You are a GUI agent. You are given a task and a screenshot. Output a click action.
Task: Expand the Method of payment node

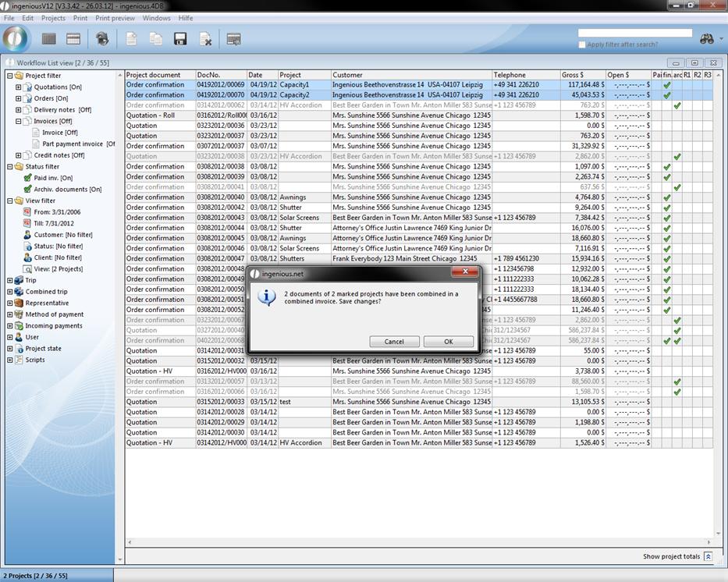tap(10, 314)
